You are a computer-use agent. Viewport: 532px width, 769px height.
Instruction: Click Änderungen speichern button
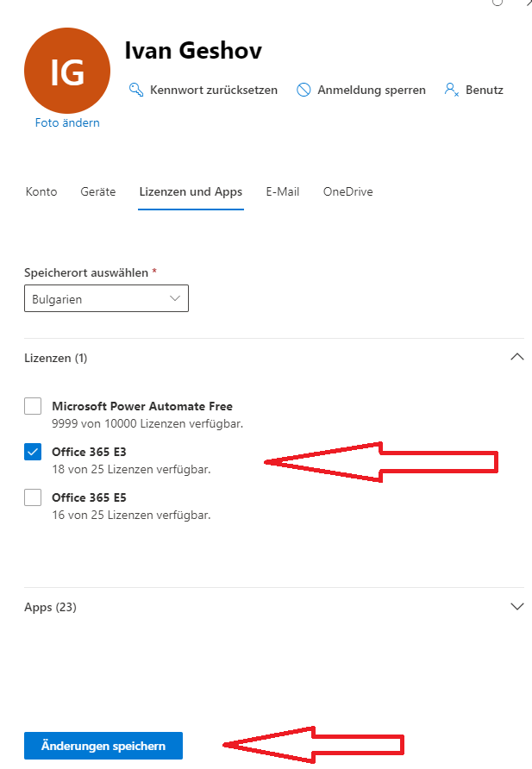[103, 746]
